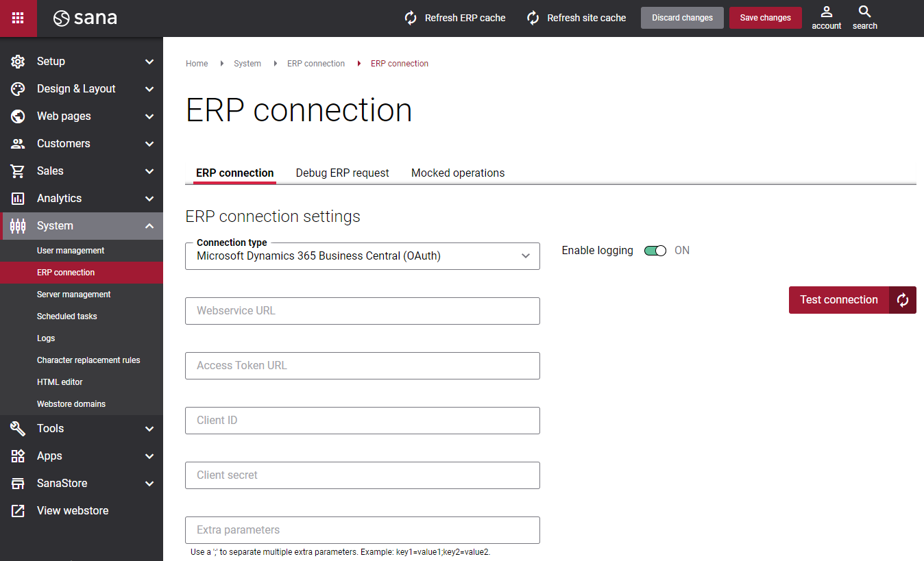Viewport: 924px width, 561px height.
Task: Click the Discard changes button
Action: click(x=682, y=18)
